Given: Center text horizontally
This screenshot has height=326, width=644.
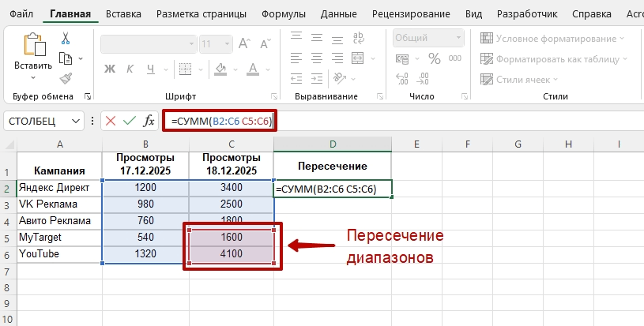Looking at the screenshot, I should click(317, 58).
